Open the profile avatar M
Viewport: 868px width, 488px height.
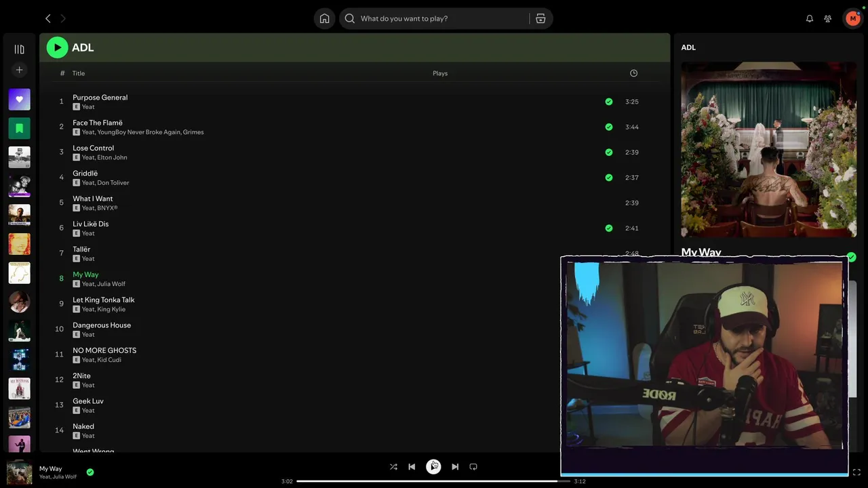[x=852, y=18]
